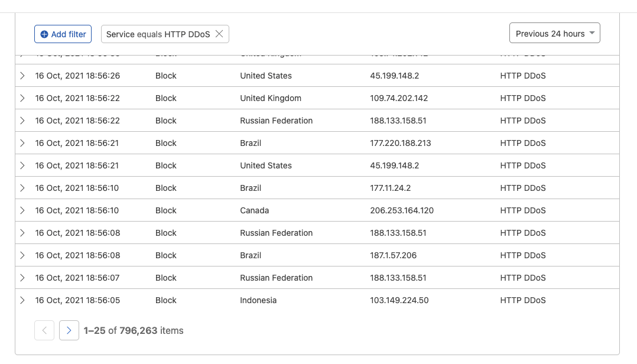
Task: Select the IP address 103.149.224.50
Action: point(399,300)
